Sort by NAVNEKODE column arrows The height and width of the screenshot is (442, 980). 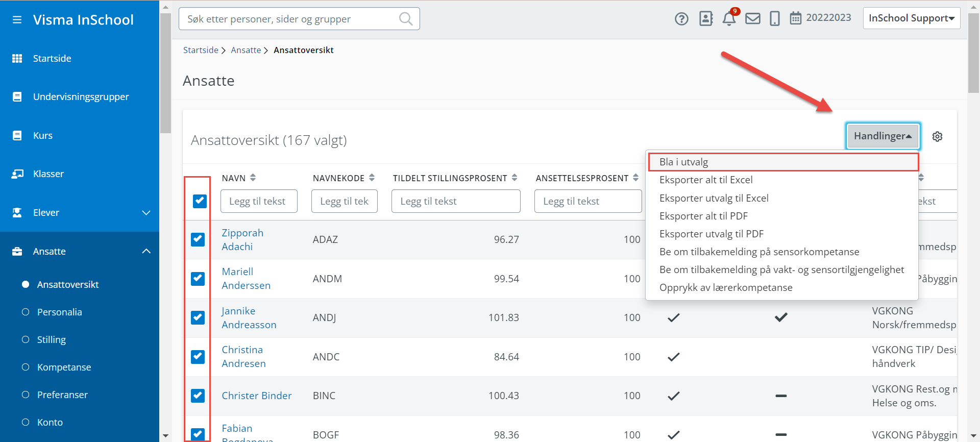[x=372, y=178]
